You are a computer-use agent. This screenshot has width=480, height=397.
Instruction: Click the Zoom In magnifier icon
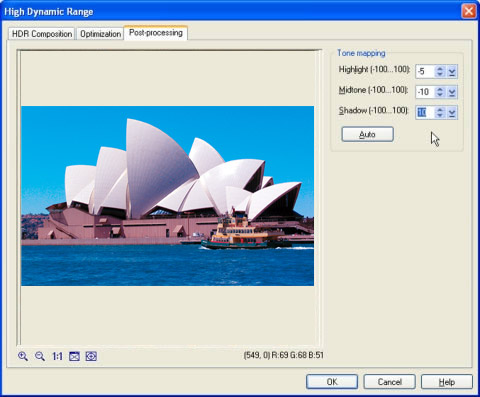23,356
